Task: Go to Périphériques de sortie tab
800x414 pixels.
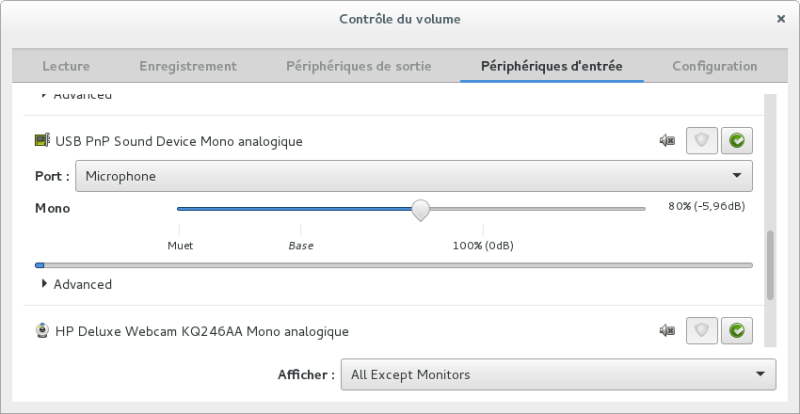Action: 359,66
